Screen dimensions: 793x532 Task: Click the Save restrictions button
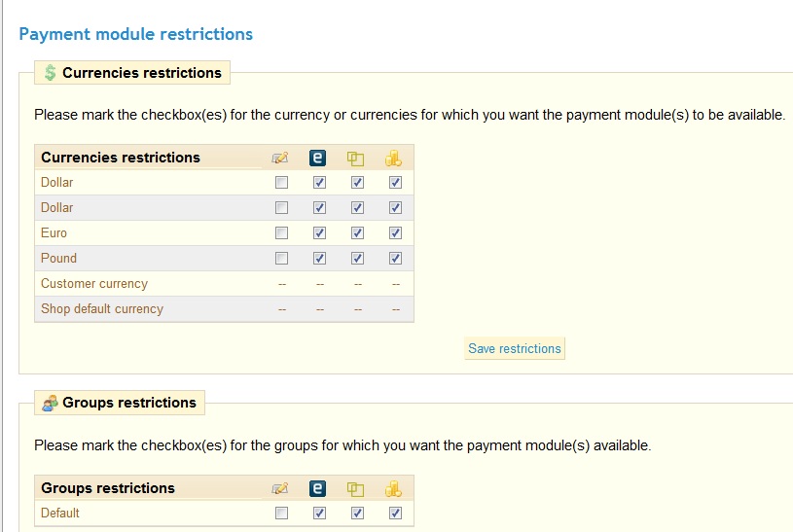pos(515,348)
